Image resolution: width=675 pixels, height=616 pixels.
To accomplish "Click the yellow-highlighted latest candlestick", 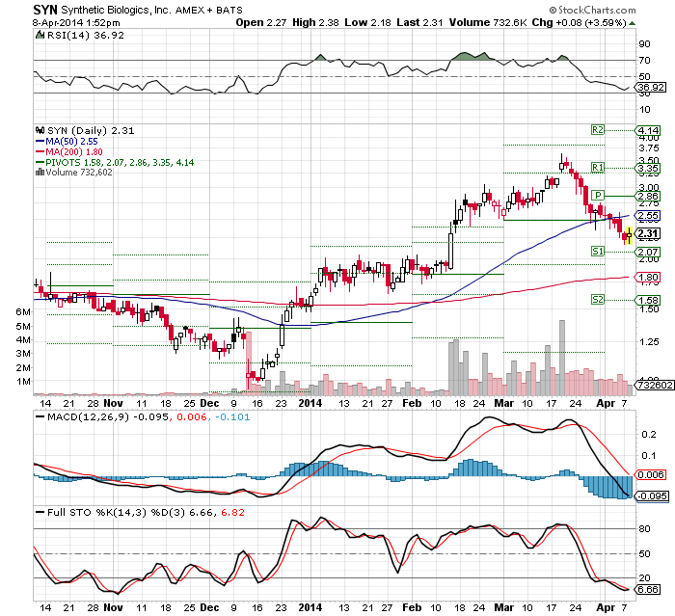I will 629,235.
